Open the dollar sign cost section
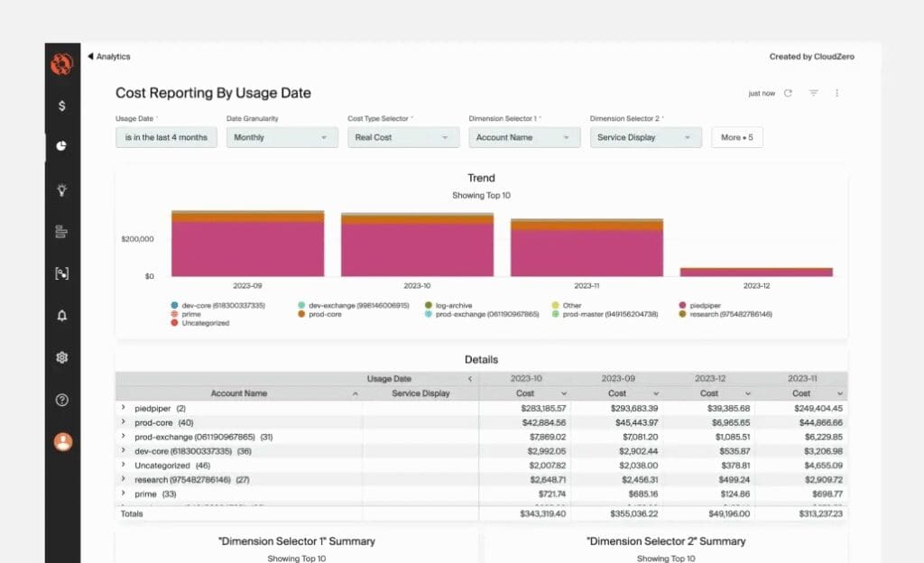Screen dimensions: 924x563 [61, 106]
